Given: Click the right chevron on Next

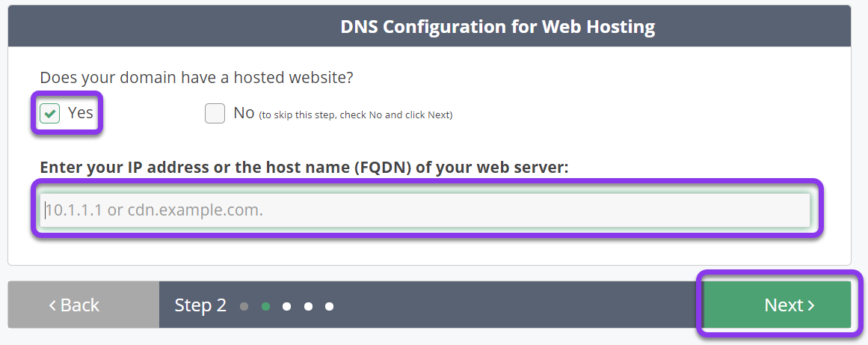Looking at the screenshot, I should point(811,305).
